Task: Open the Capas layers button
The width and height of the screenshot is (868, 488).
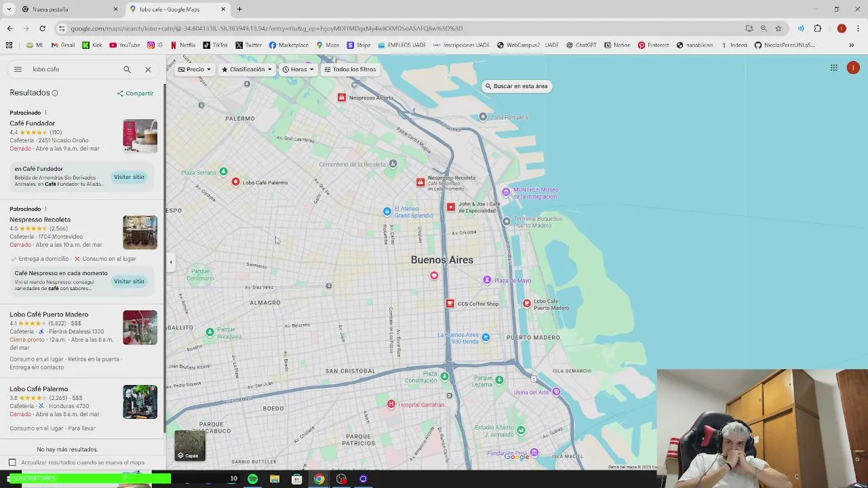Action: 190,445
